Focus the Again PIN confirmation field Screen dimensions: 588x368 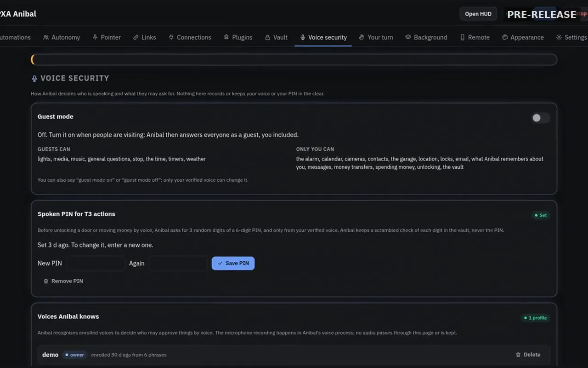(178, 263)
